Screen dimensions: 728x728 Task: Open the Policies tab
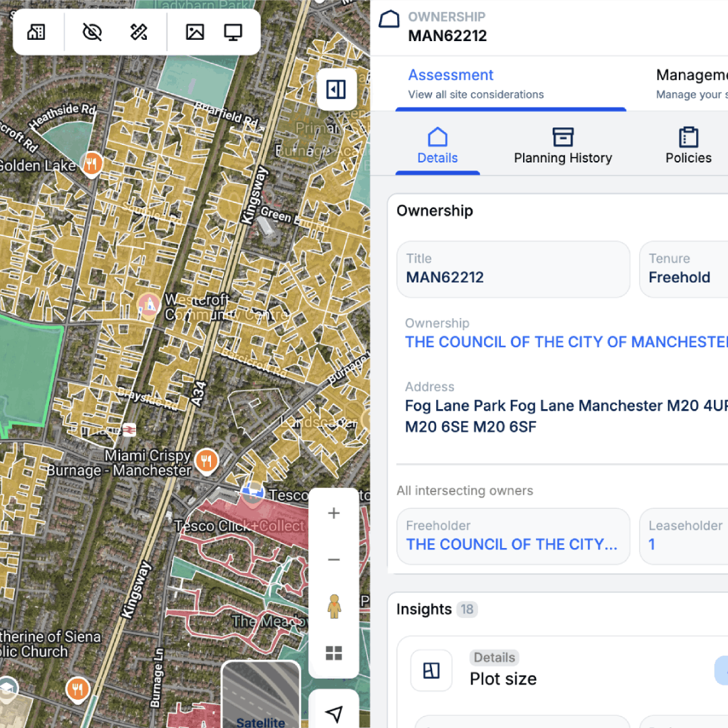point(688,146)
